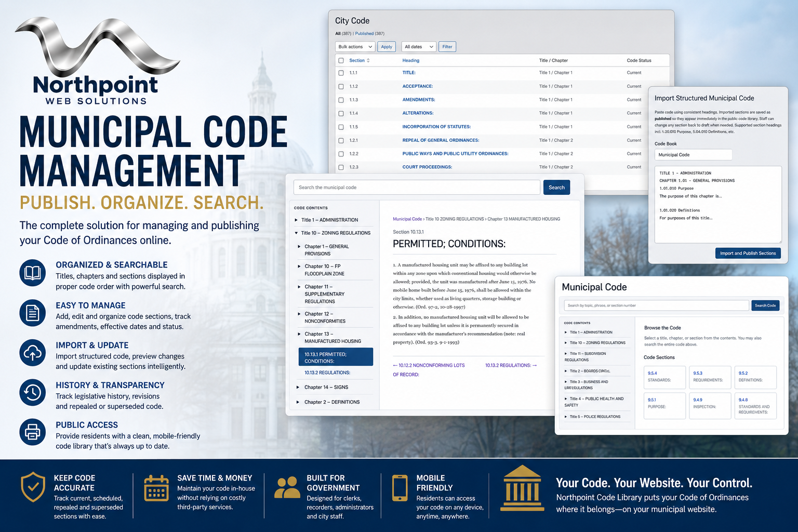
Task: Check the box for section 1.2.1
Action: click(341, 141)
